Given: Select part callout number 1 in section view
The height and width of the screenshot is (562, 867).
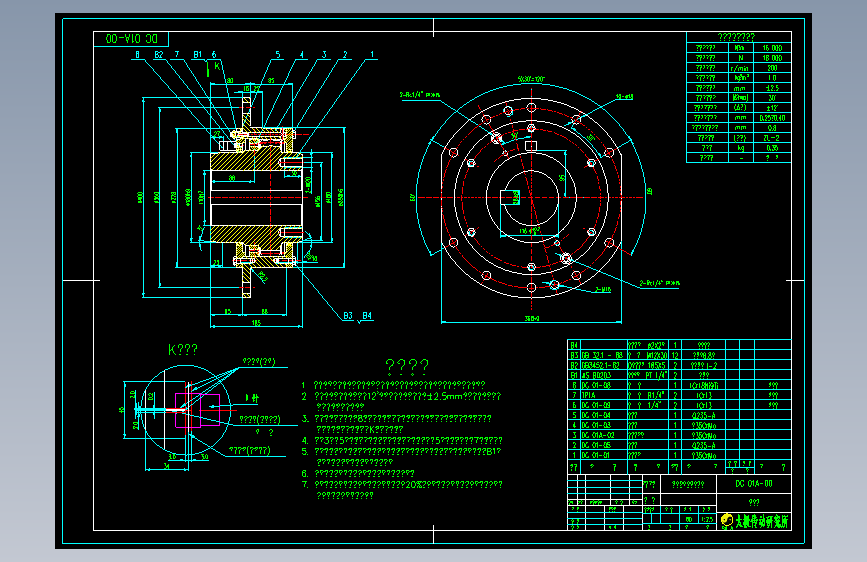Looking at the screenshot, I should pyautogui.click(x=372, y=55).
